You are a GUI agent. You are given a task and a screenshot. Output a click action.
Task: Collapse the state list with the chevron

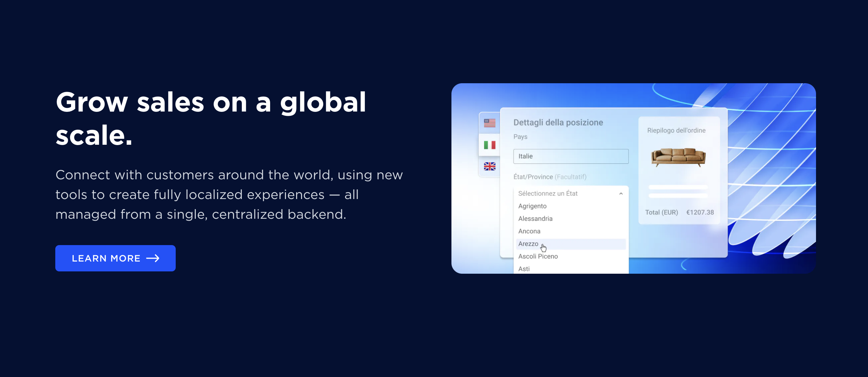[621, 193]
